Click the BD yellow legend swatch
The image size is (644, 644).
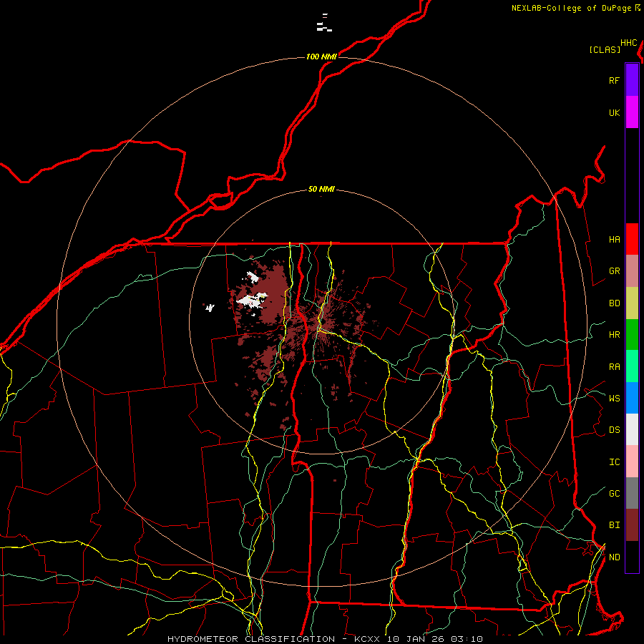[x=632, y=303]
